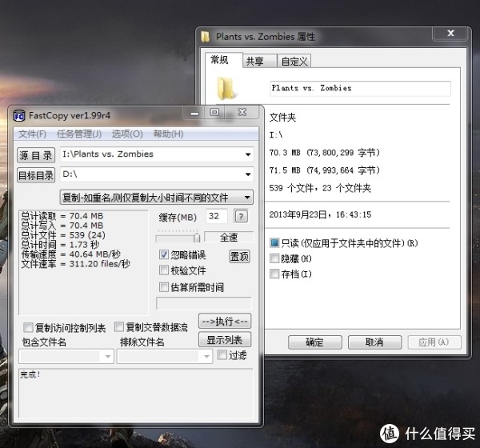Click the 全速 speed button
480x448 pixels.
[x=229, y=237]
